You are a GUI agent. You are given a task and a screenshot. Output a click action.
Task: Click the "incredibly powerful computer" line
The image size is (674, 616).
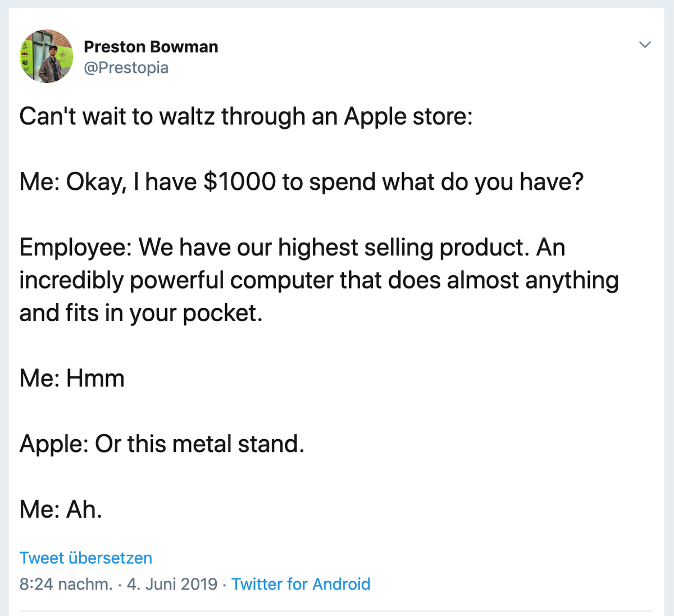(x=319, y=280)
